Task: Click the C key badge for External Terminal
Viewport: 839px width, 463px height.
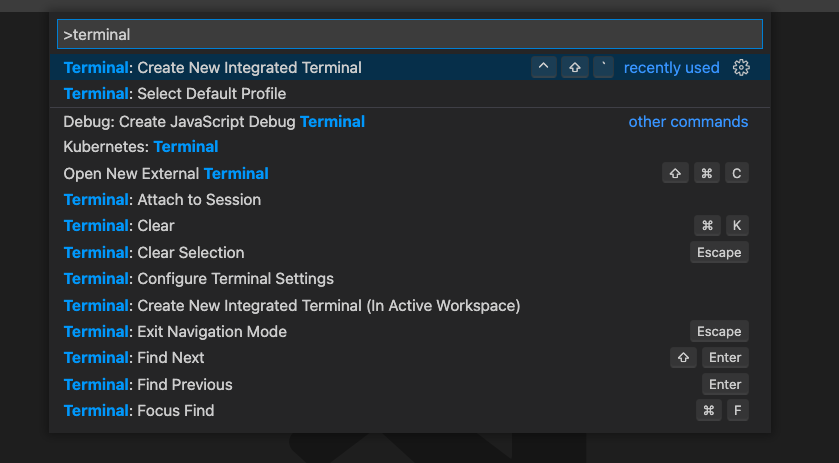Action: (737, 173)
